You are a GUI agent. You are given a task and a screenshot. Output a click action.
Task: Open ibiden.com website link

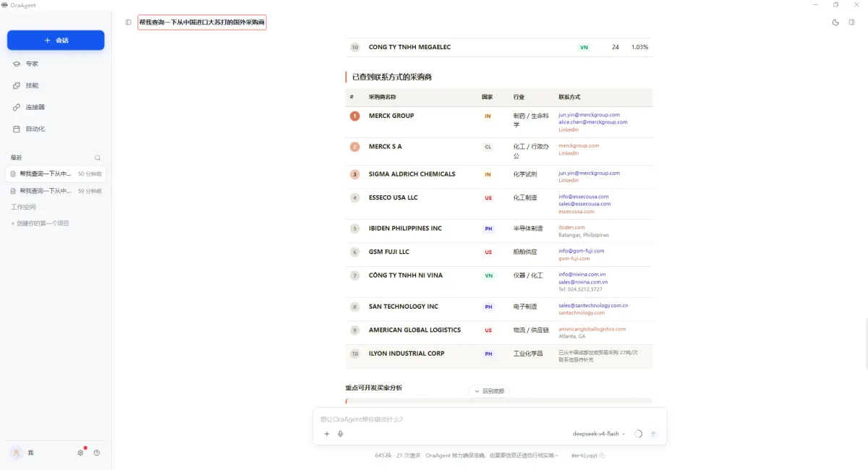pyautogui.click(x=571, y=227)
